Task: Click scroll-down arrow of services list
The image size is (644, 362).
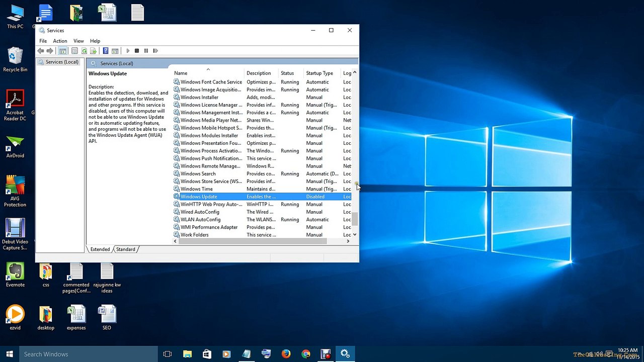Action: point(355,235)
